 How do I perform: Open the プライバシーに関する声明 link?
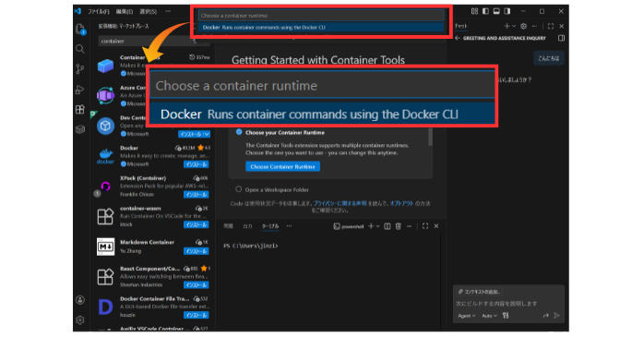tap(340, 203)
